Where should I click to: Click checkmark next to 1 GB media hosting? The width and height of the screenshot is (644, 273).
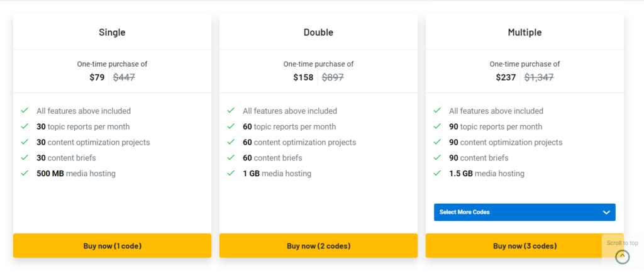point(231,174)
